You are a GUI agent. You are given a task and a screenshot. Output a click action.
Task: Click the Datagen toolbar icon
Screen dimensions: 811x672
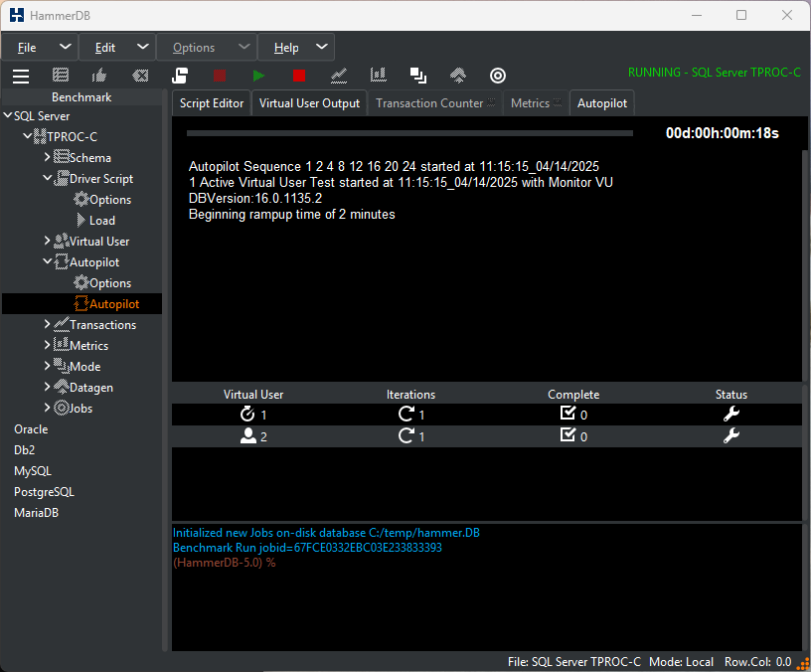pyautogui.click(x=458, y=76)
